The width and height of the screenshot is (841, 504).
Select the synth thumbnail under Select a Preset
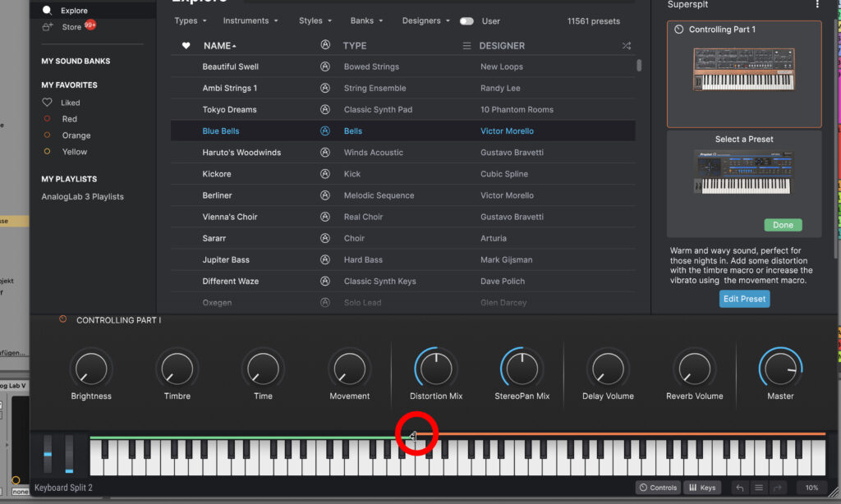tap(744, 172)
